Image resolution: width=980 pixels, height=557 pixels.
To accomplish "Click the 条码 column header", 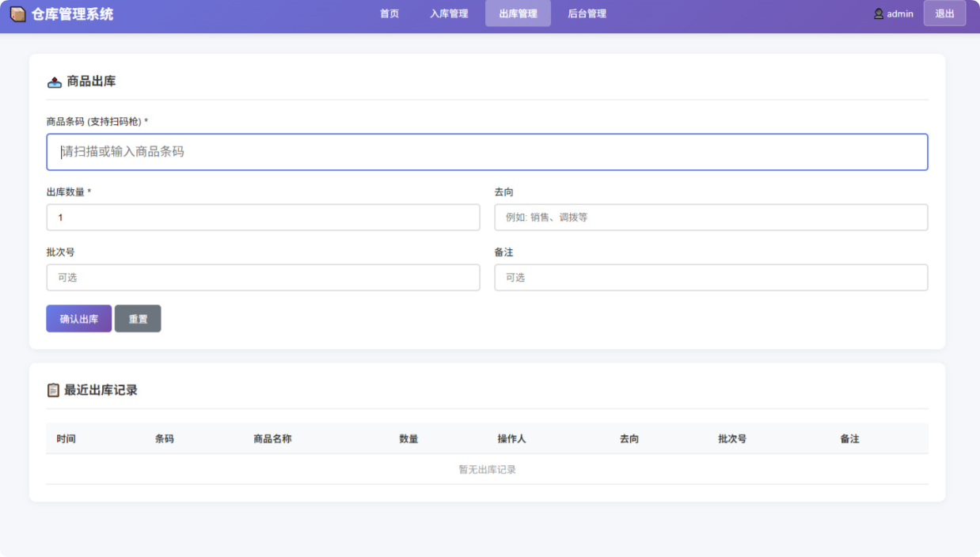I will tap(165, 438).
